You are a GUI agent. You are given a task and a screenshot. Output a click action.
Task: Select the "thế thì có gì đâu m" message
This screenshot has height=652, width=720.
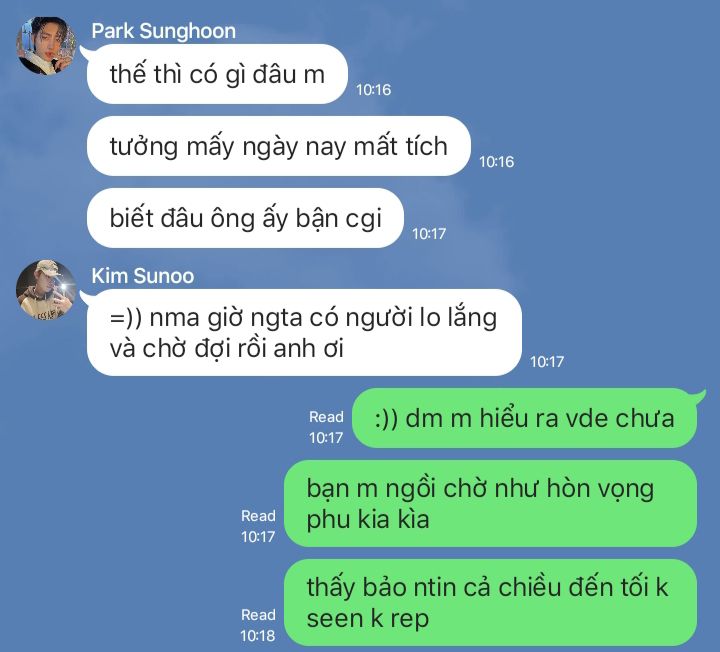coord(217,74)
